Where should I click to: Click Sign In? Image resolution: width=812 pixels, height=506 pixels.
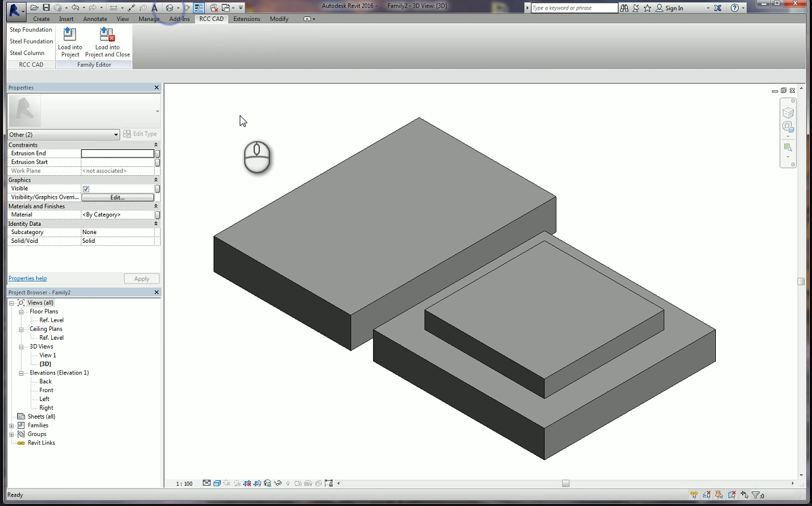click(674, 8)
